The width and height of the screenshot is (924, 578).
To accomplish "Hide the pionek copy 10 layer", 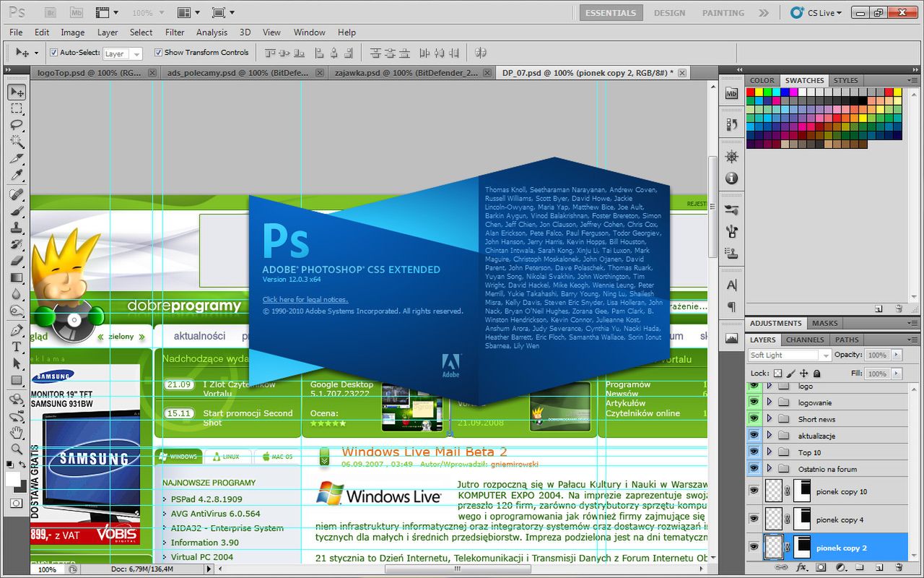I will click(x=754, y=491).
